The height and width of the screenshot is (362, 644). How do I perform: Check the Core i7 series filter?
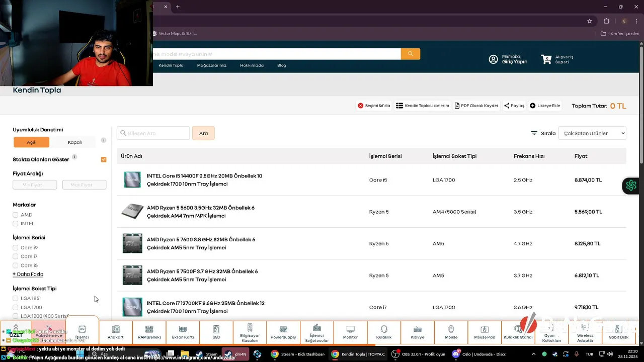click(16, 256)
